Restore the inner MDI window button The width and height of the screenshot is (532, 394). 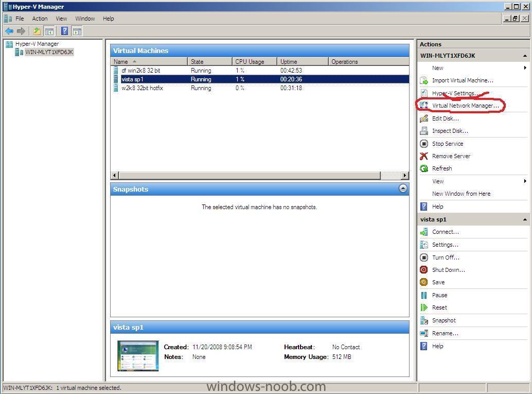point(515,19)
